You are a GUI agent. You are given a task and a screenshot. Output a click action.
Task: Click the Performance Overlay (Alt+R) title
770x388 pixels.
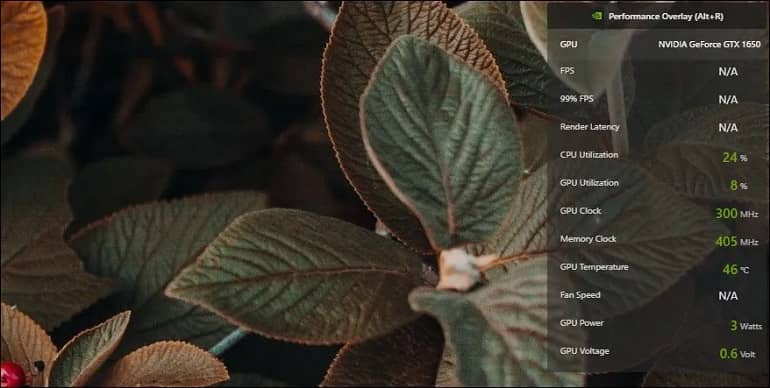665,16
